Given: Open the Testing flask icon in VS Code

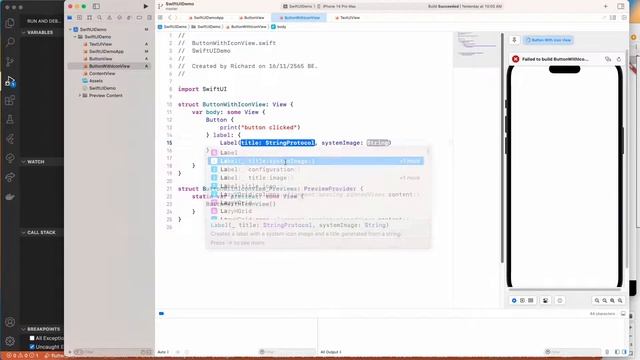Looking at the screenshot, I should (x=10, y=120).
